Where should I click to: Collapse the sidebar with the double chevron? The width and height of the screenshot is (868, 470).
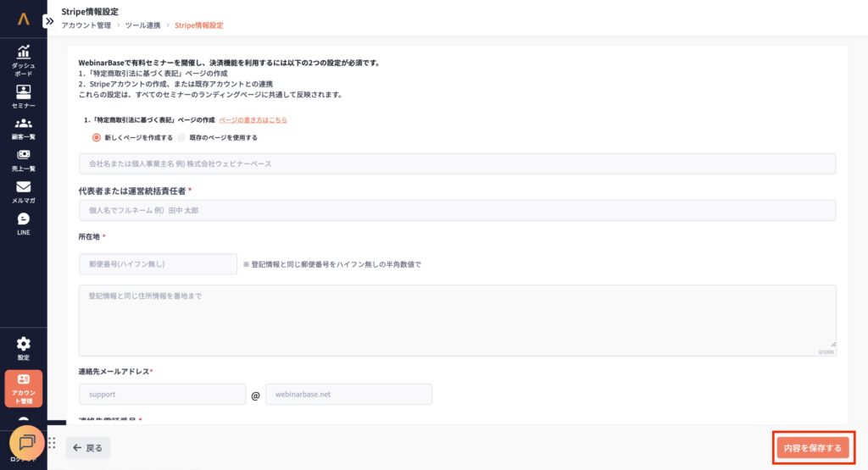point(49,21)
